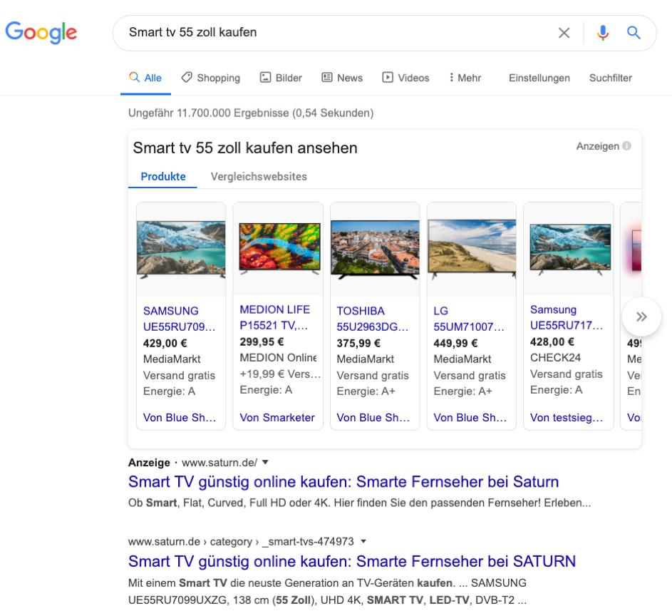Open the SAMSUNG UE55RU709 TV image
The height and width of the screenshot is (616, 672).
[x=181, y=250]
